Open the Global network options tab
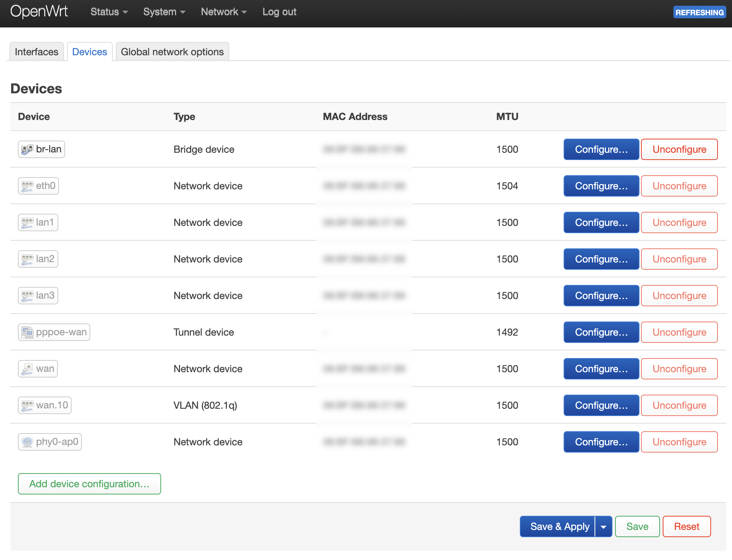Screen dimensions: 732x560 pos(172,52)
